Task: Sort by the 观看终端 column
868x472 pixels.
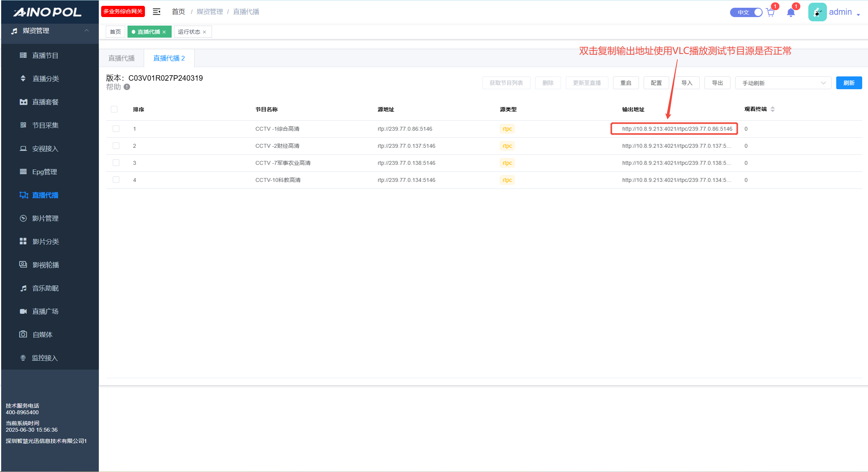Action: click(x=772, y=109)
